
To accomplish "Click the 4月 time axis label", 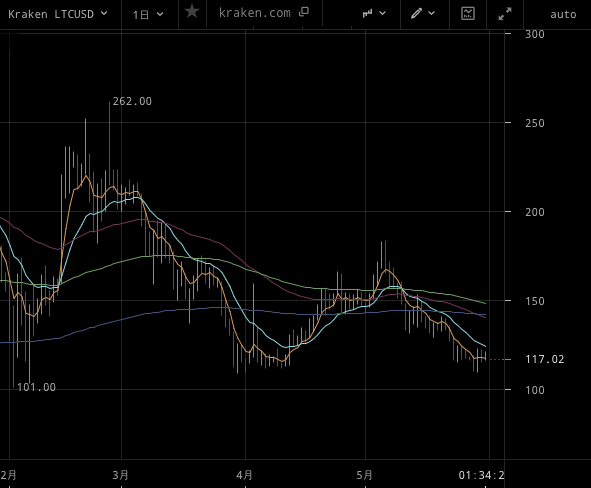I will (244, 475).
